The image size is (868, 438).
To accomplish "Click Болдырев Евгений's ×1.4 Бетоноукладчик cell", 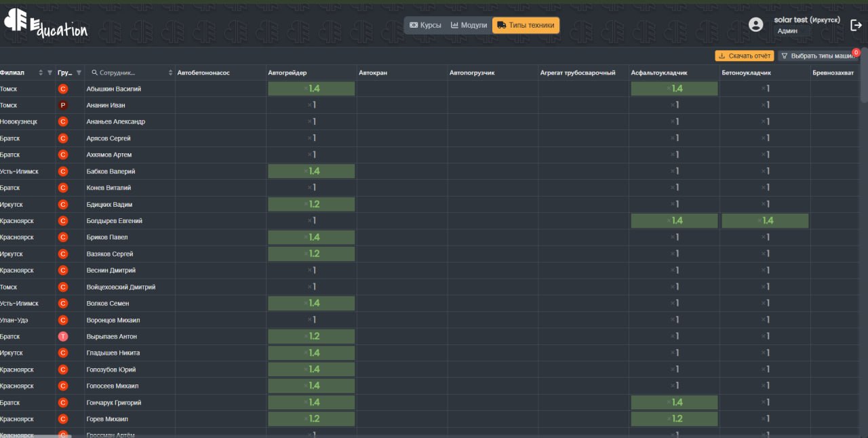I will tap(765, 220).
